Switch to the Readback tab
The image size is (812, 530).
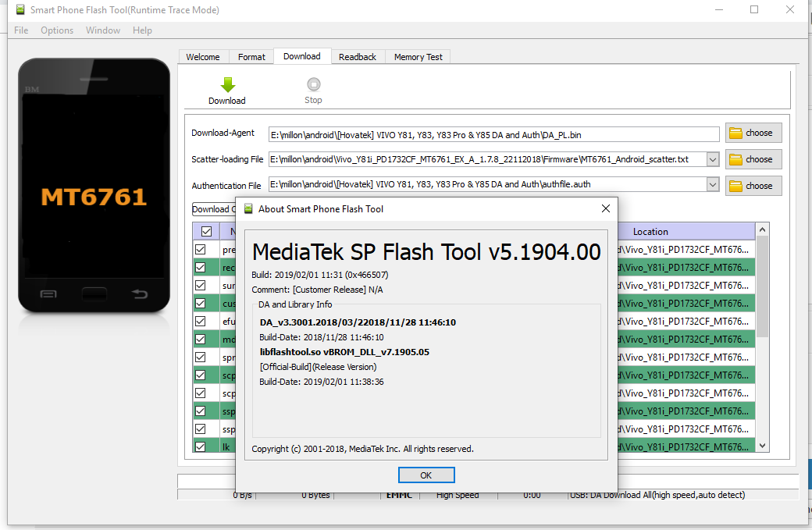click(x=358, y=57)
